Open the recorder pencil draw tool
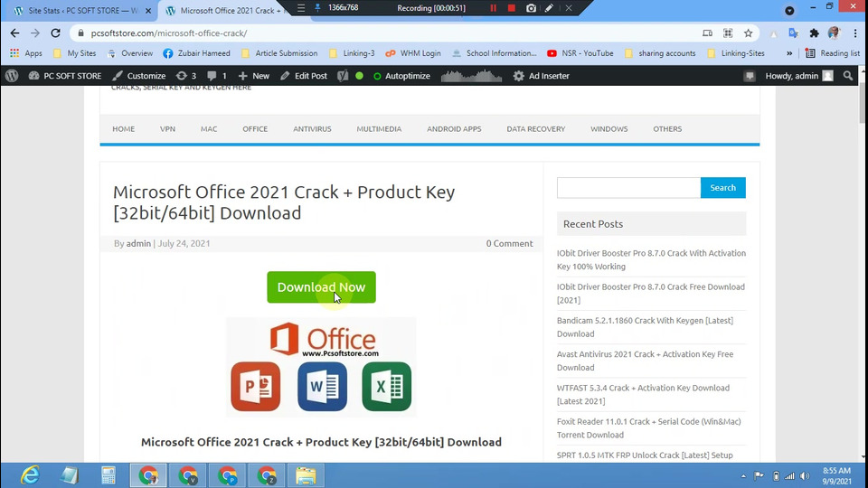868x488 pixels. 549,8
